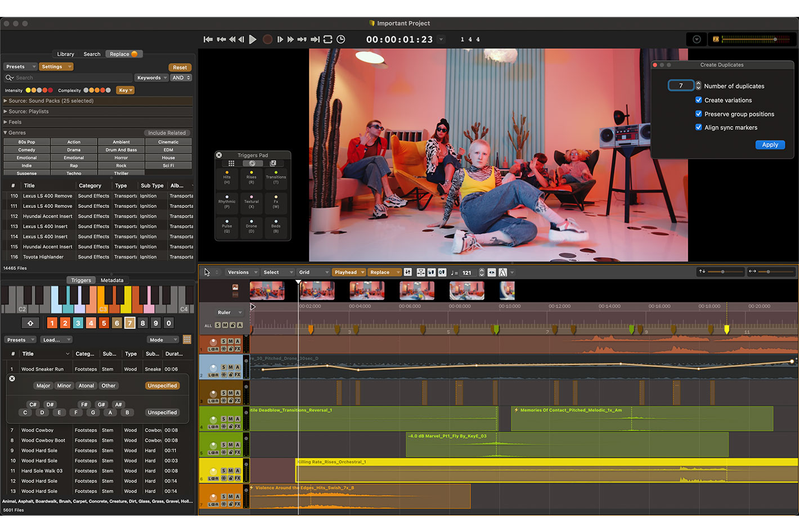Trigger the Drone (D) pad
The width and height of the screenshot is (799, 532).
[252, 227]
